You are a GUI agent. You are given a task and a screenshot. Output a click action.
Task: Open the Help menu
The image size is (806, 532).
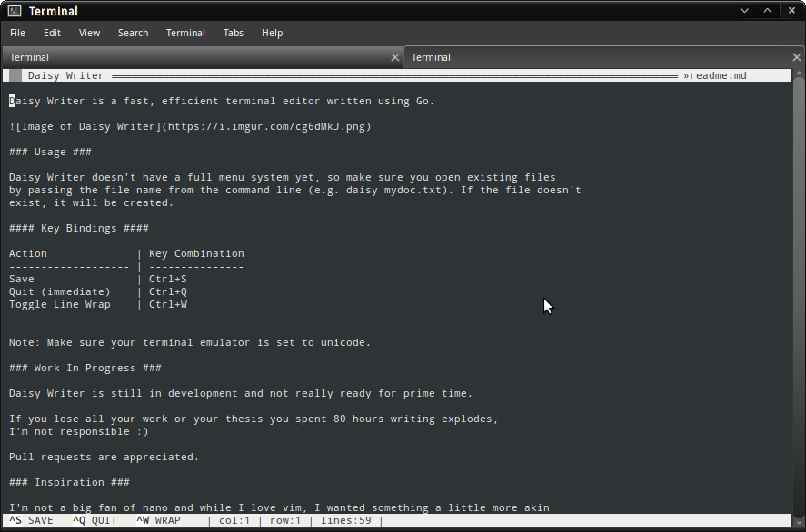point(272,33)
